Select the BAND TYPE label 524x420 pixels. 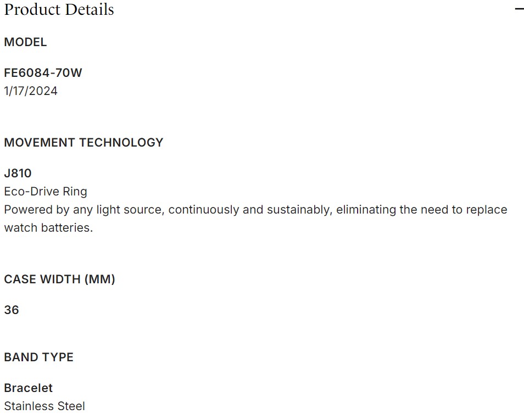click(38, 357)
